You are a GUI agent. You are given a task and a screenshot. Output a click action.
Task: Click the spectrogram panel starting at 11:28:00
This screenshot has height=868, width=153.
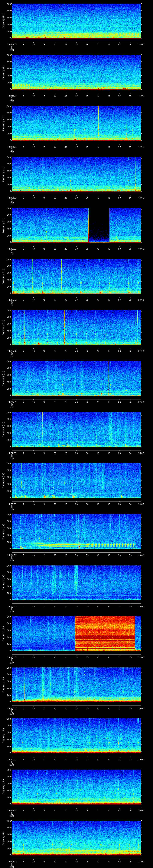(x=77, y=736)
